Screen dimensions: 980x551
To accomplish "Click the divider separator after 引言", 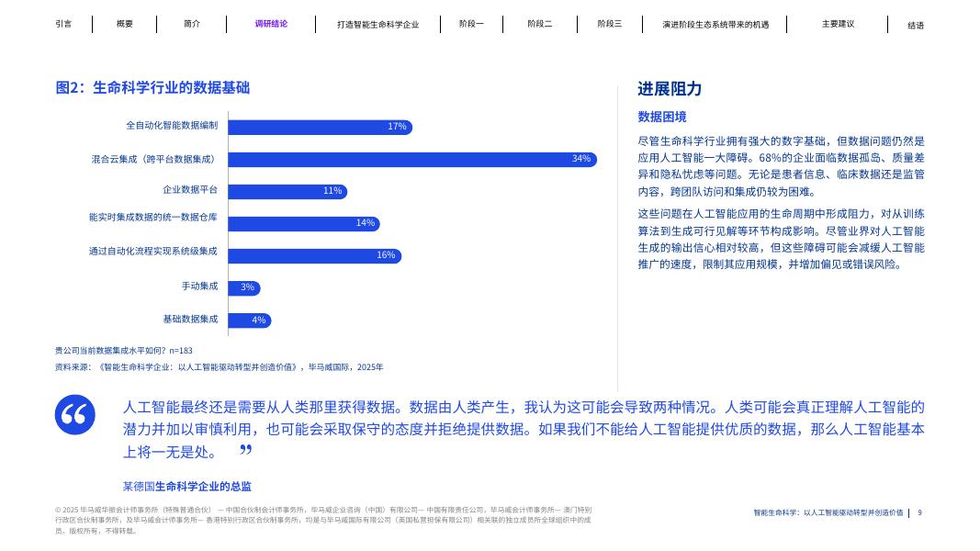I will click(92, 24).
